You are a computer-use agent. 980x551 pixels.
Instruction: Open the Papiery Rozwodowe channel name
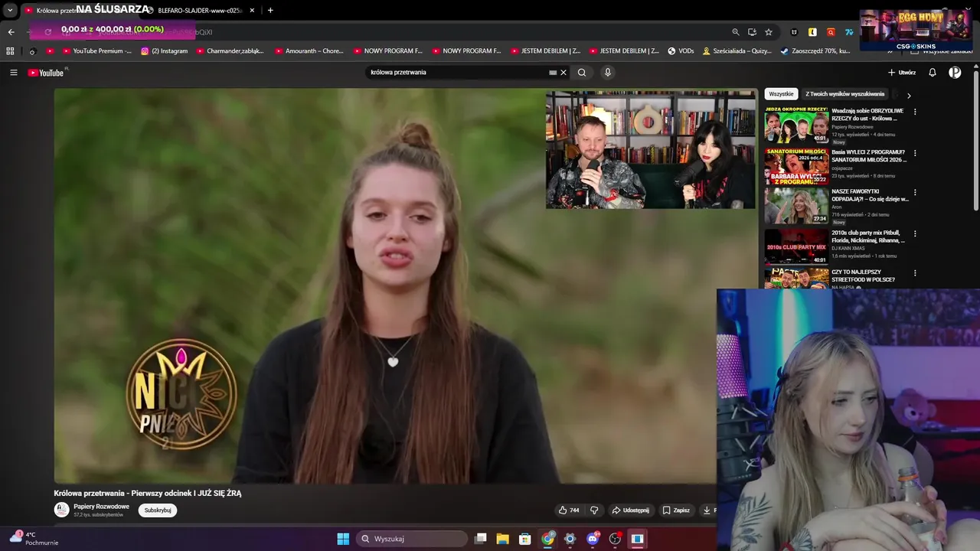pos(101,507)
